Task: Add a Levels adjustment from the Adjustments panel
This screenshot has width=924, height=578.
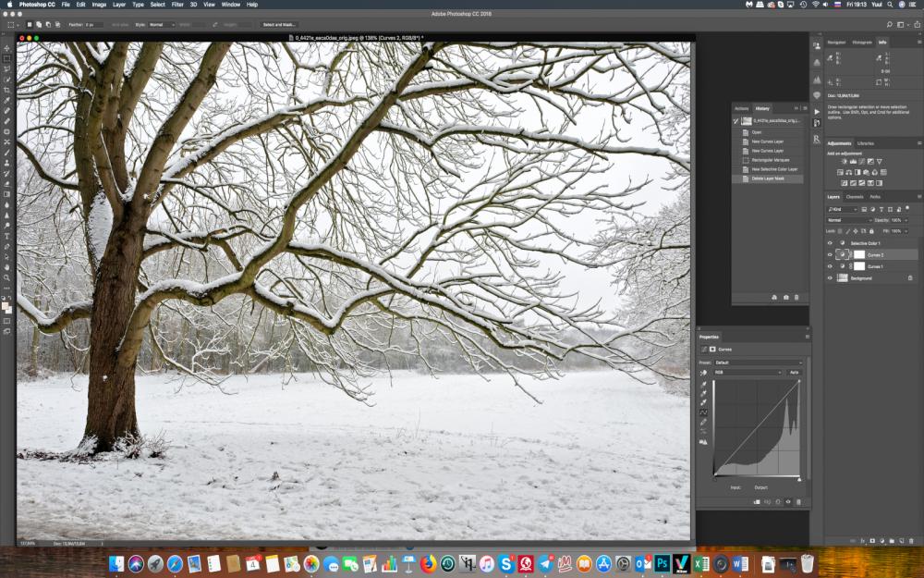Action: point(853,162)
